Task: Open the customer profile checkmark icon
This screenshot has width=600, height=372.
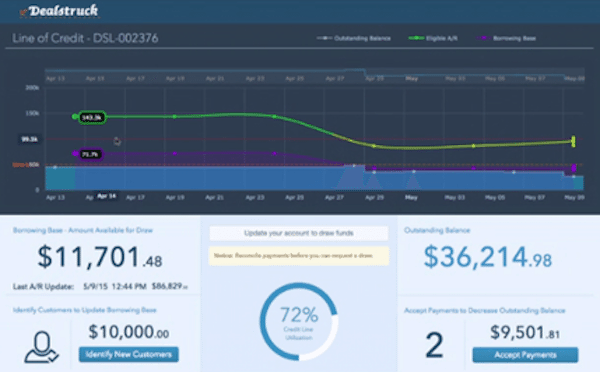Action: pyautogui.click(x=42, y=348)
